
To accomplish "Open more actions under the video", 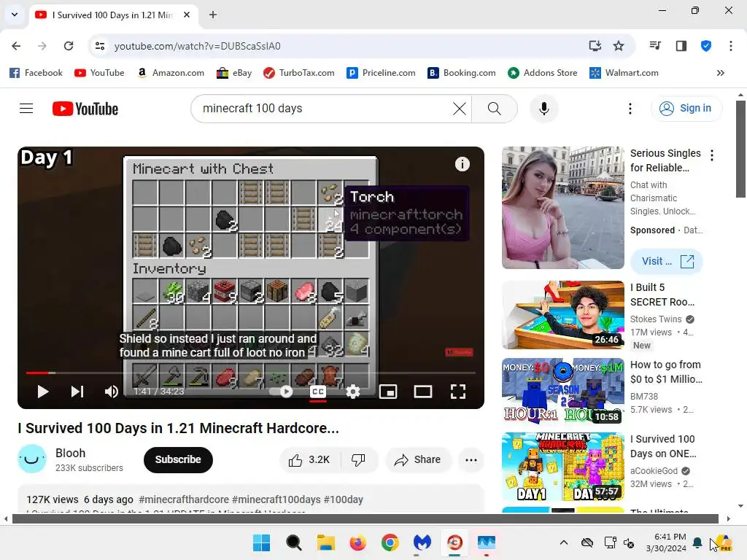I will coord(471,459).
